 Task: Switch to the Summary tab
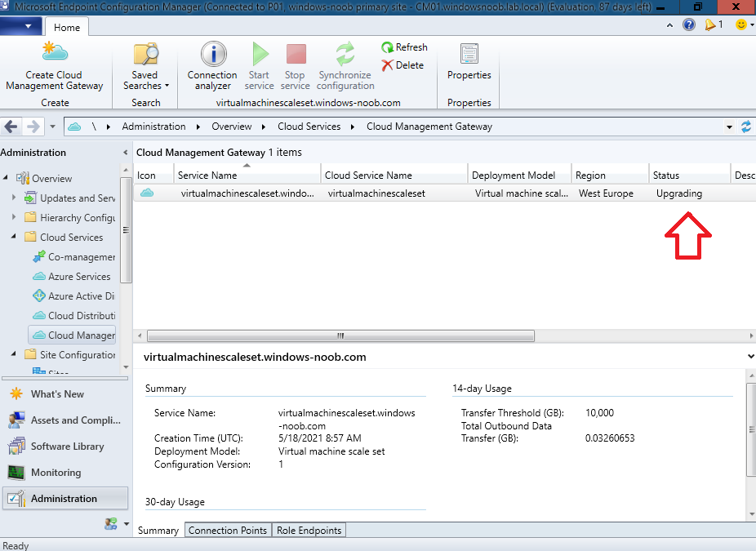click(158, 531)
